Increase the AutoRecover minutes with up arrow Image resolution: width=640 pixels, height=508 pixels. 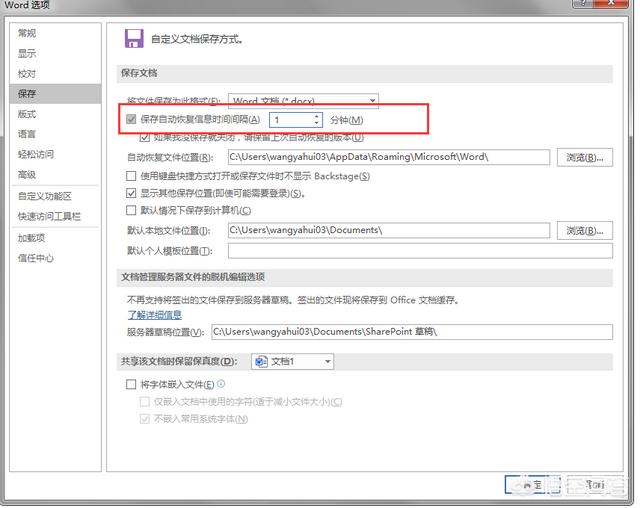tap(317, 116)
